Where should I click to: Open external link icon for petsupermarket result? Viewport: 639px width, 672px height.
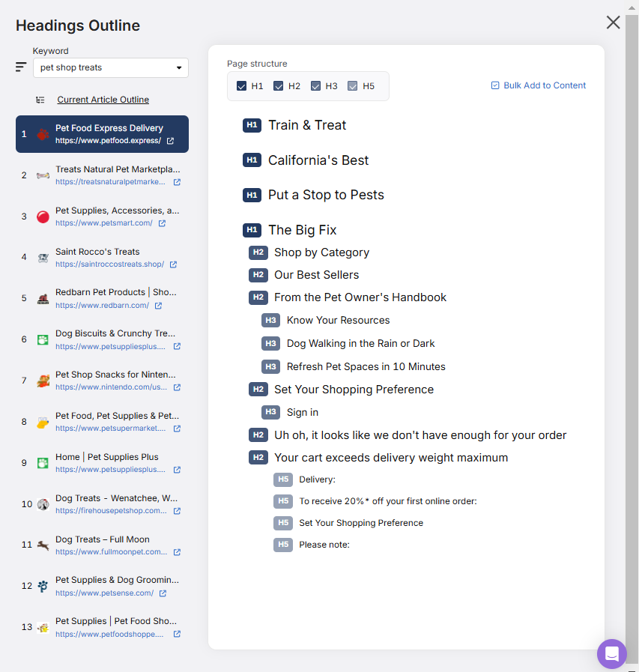177,429
